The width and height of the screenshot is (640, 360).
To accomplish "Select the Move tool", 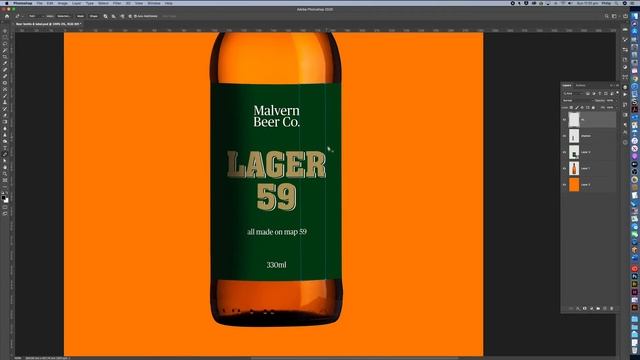I will tap(5, 31).
